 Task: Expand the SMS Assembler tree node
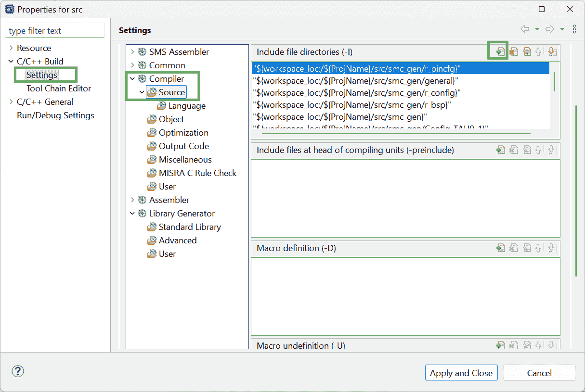click(x=132, y=52)
